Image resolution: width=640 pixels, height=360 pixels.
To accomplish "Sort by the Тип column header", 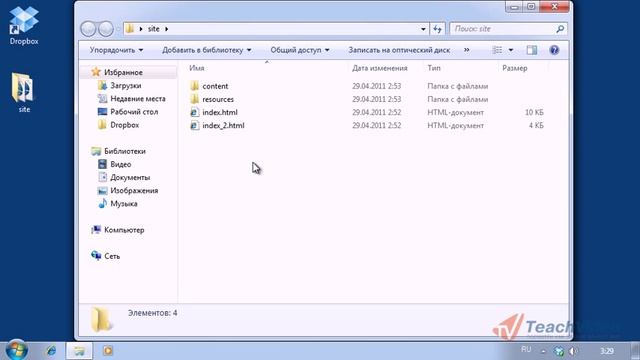I will click(434, 68).
